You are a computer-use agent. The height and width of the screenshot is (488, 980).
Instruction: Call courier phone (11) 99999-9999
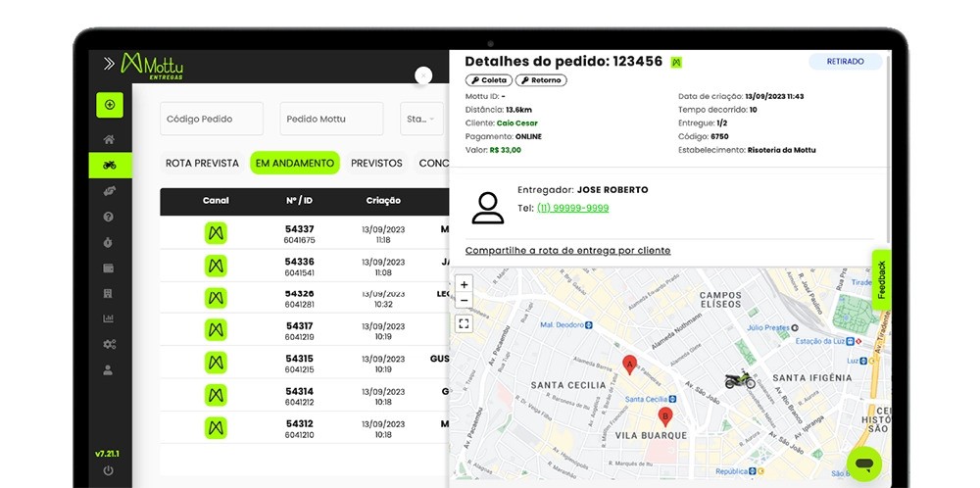(x=572, y=208)
